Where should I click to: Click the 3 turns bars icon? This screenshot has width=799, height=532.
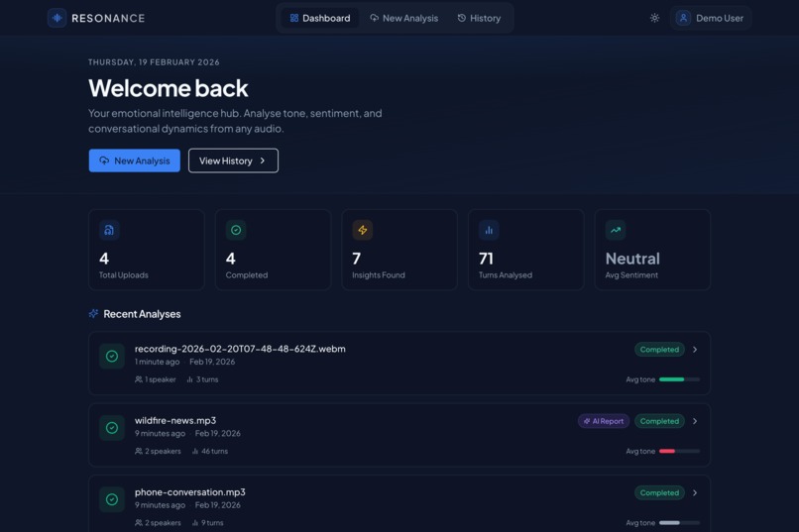[x=189, y=379]
